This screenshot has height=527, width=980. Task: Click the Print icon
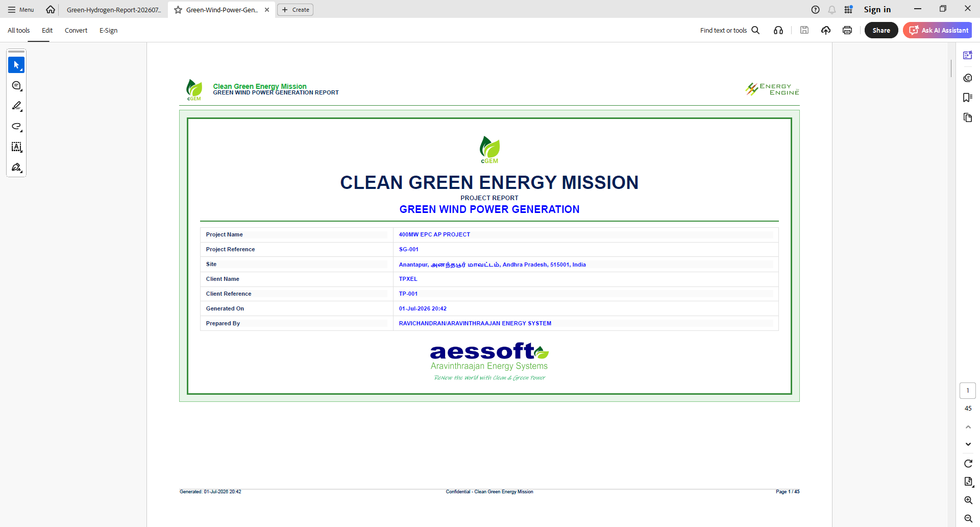tap(847, 31)
